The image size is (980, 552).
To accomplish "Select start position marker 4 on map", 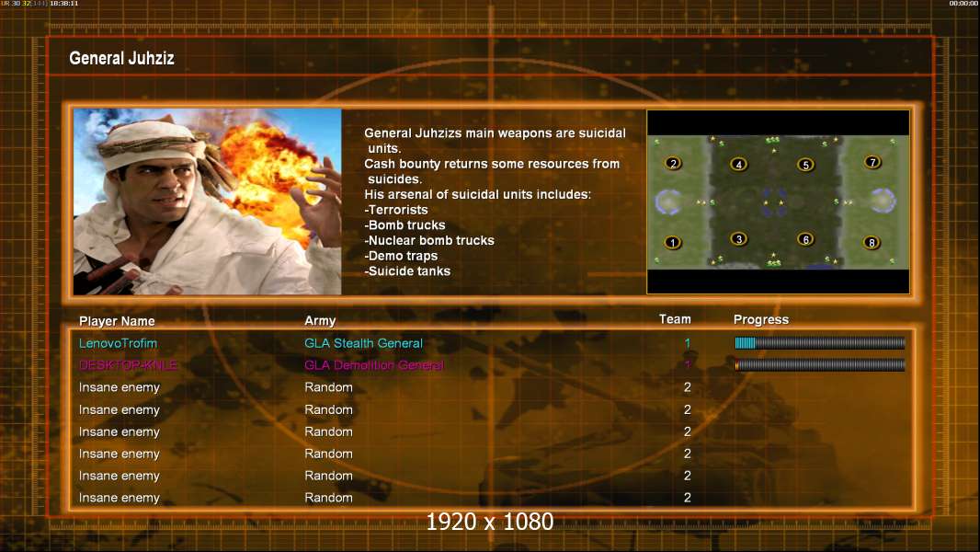I will (739, 165).
